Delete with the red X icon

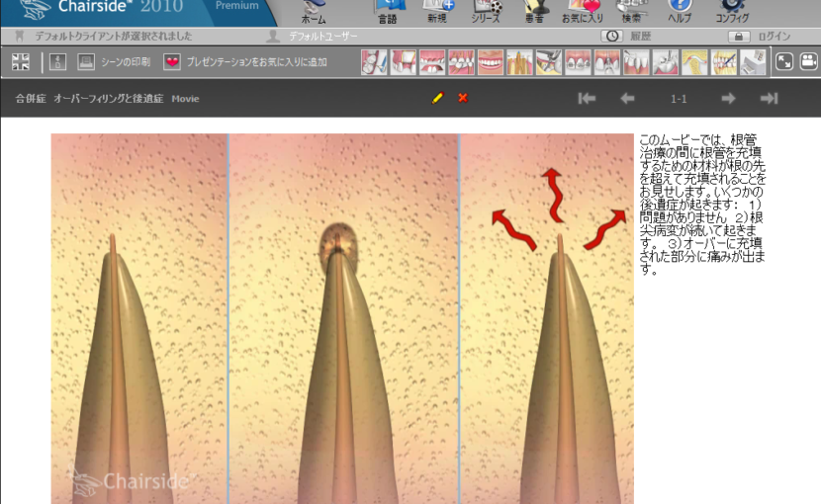coord(463,98)
